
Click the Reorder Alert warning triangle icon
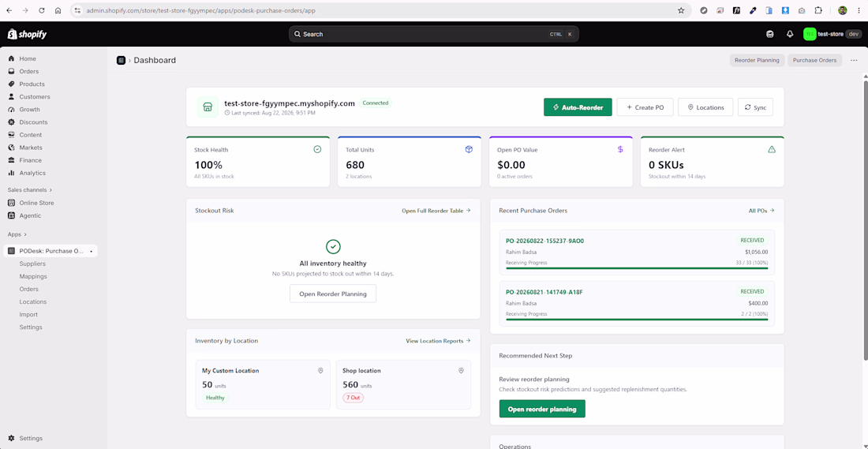[772, 149]
